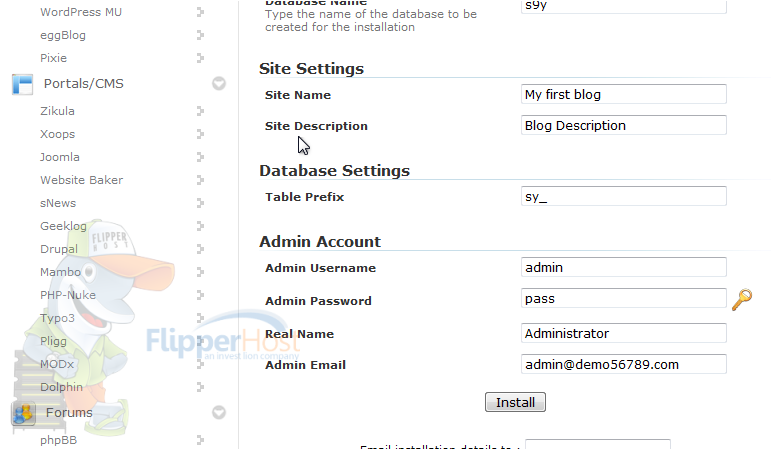Open PHP-Nuke script arrow icon
Image resolution: width=776 pixels, height=450 pixels.
pyautogui.click(x=200, y=295)
